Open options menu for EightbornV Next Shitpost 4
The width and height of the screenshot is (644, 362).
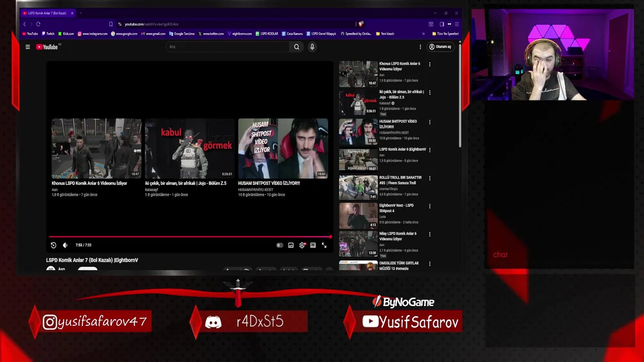430,206
